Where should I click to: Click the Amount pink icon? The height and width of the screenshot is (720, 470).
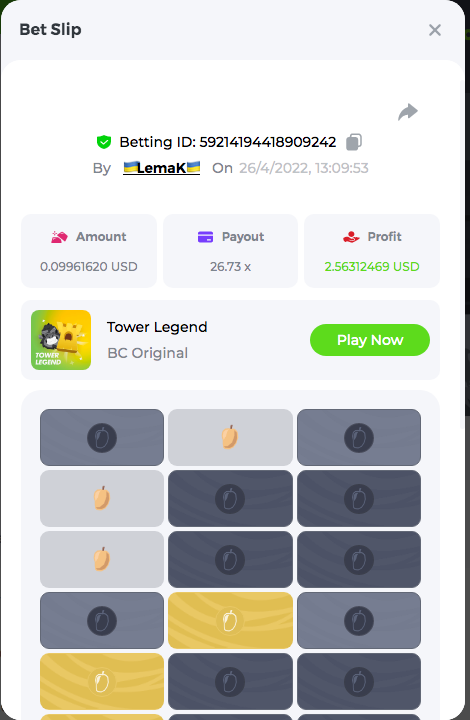[x=59, y=237]
